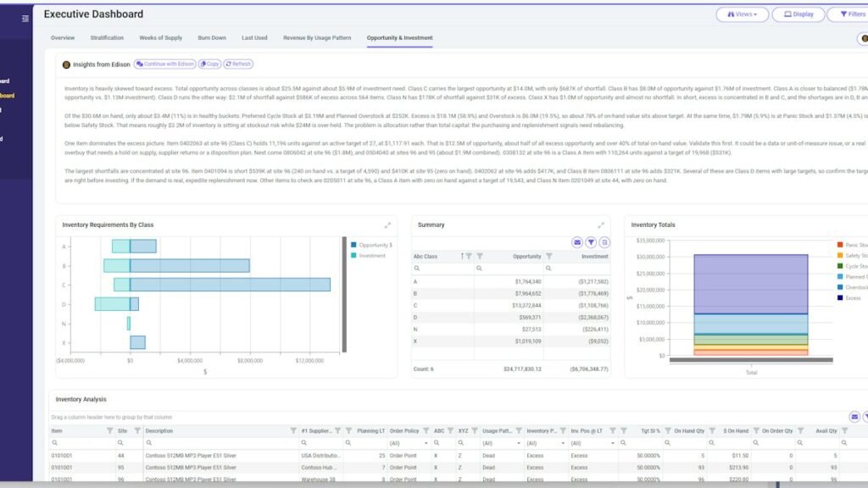The image size is (868, 488).
Task: Click the Usage Pattern column filter icon
Action: tap(519, 430)
